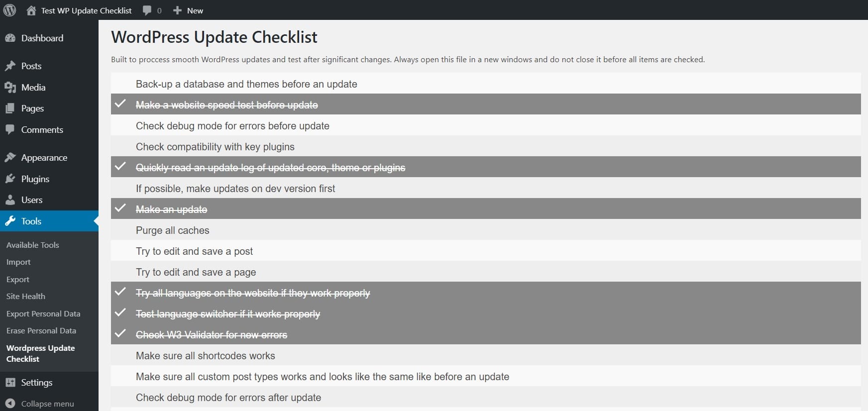
Task: Click the Appearance paintbrush icon
Action: tap(10, 158)
